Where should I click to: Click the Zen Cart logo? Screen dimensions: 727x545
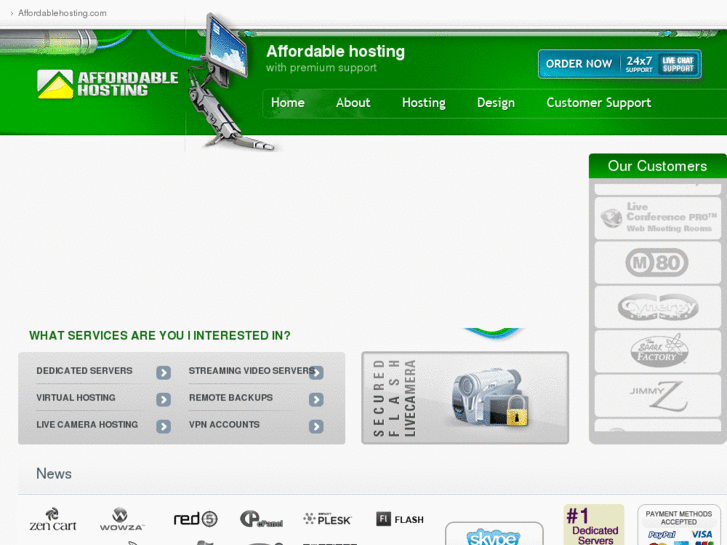pyautogui.click(x=53, y=519)
